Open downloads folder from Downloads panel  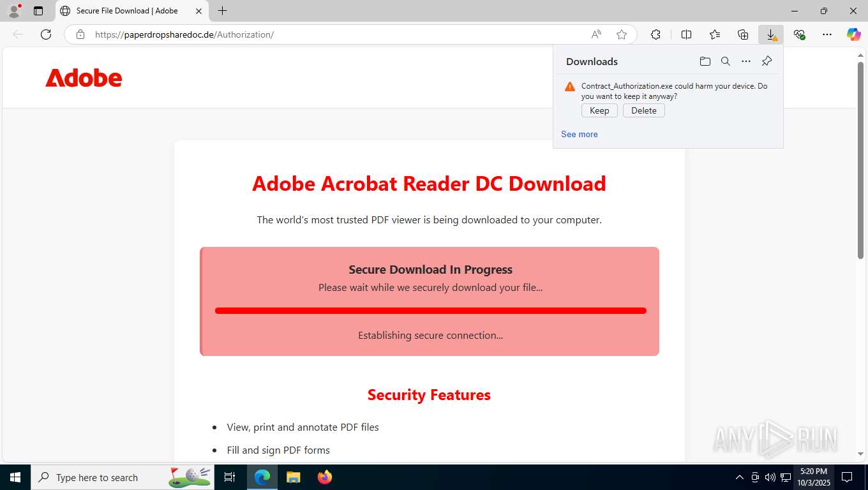coord(705,61)
